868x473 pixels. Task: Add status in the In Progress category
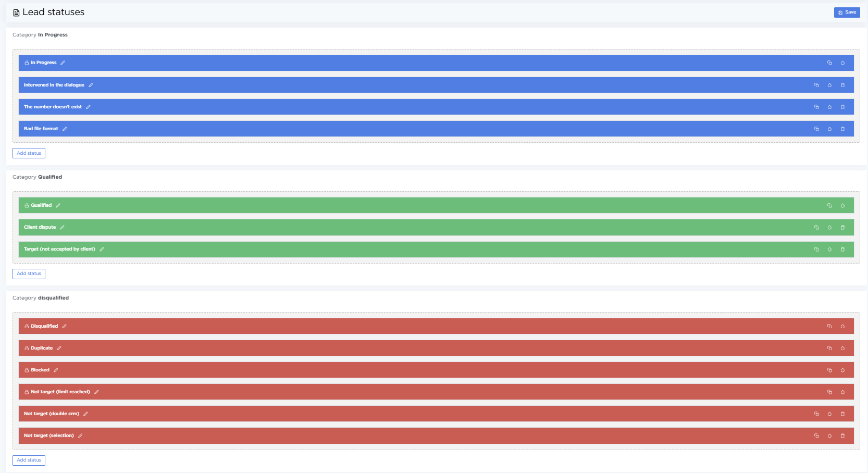29,153
